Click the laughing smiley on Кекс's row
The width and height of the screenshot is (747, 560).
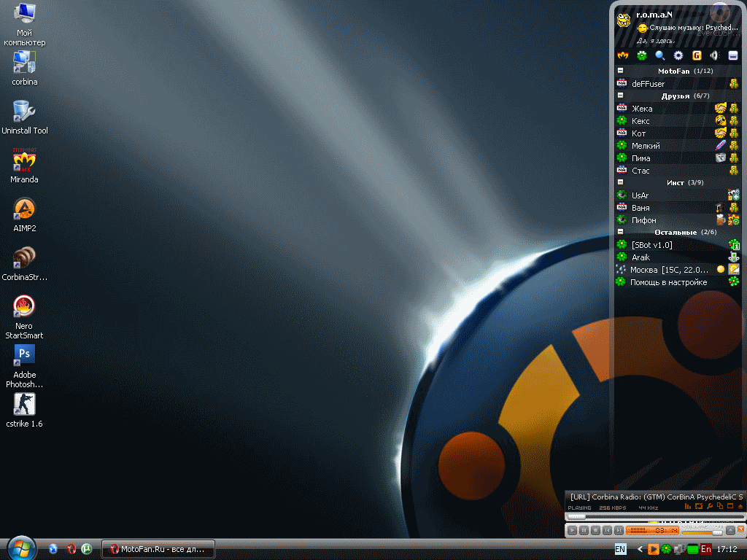click(720, 120)
